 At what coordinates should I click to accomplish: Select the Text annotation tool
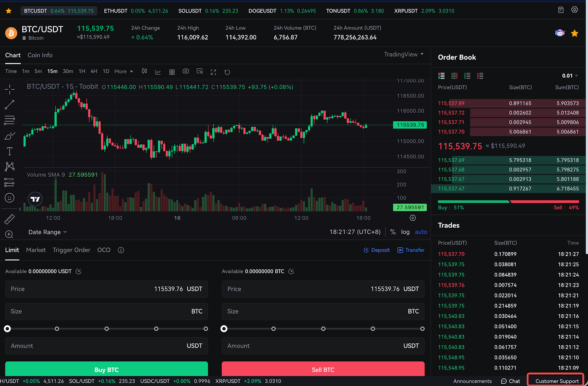coord(10,151)
